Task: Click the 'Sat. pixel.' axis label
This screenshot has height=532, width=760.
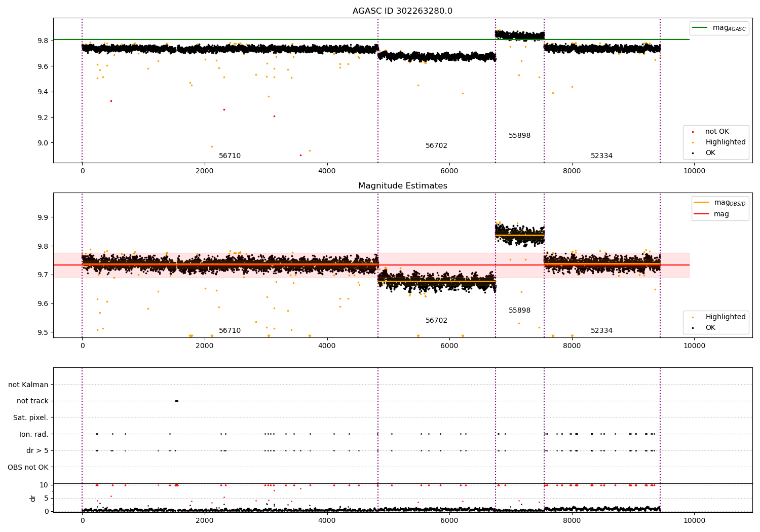Action: pos(31,418)
